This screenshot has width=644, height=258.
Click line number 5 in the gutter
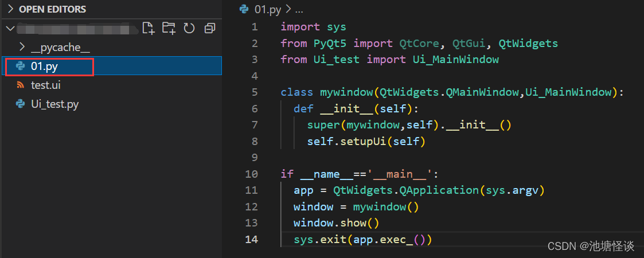coord(255,92)
